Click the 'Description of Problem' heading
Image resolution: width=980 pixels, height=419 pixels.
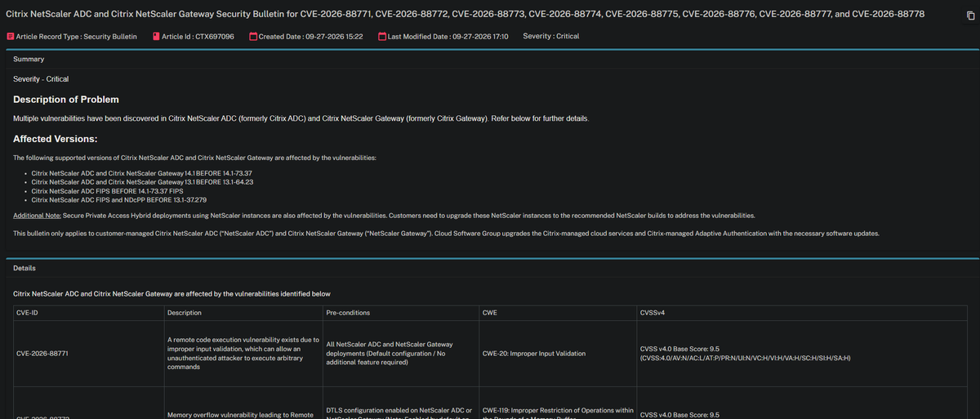pyautogui.click(x=66, y=100)
